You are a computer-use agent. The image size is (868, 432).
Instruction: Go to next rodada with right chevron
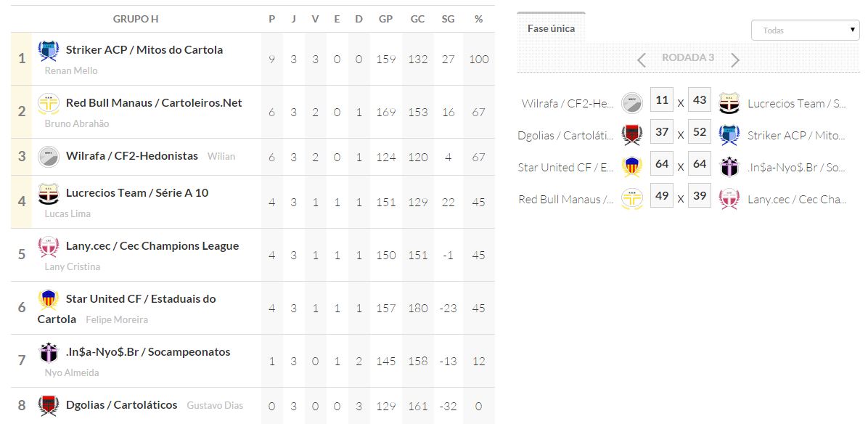tap(735, 60)
